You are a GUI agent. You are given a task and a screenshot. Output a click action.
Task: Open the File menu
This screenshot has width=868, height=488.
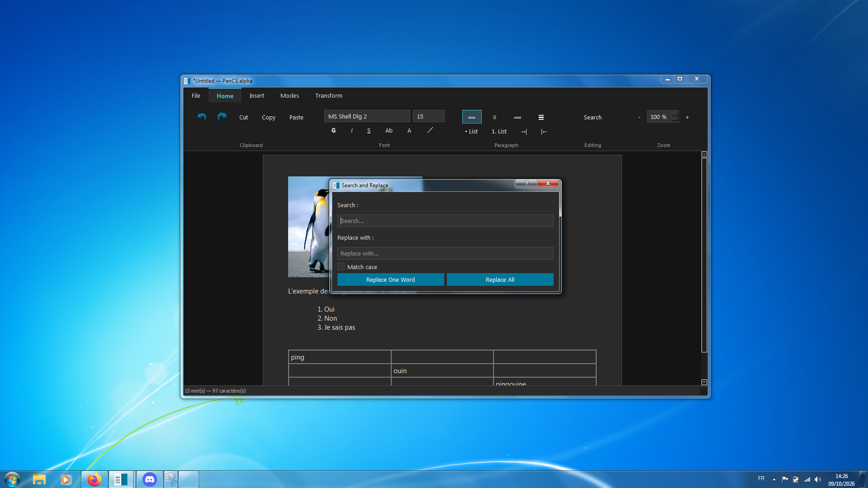point(196,95)
